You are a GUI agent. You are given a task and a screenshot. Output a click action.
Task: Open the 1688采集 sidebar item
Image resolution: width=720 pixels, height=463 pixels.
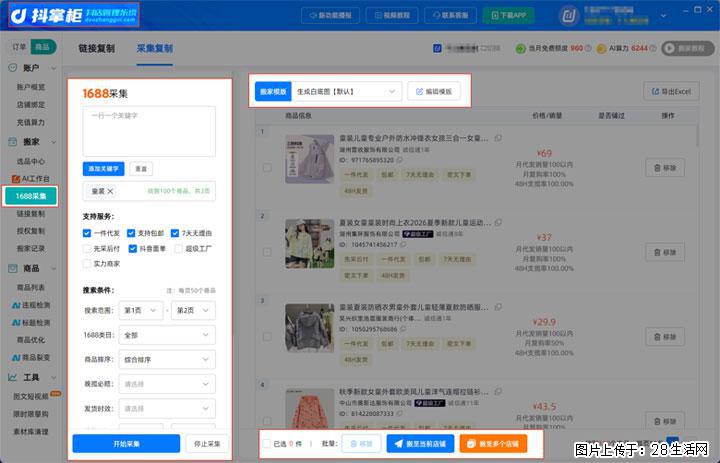30,196
